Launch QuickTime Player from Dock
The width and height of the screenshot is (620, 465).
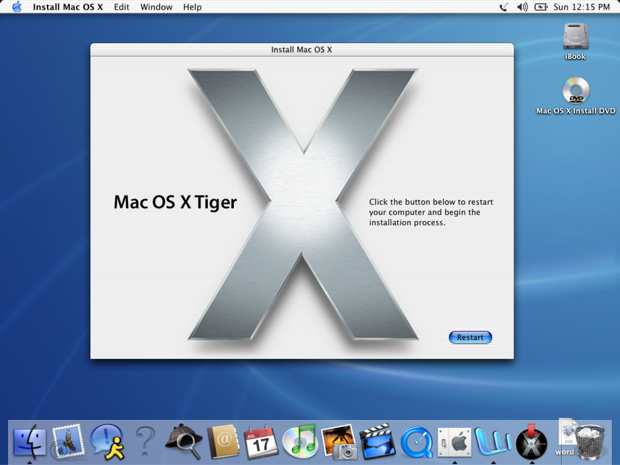pos(416,442)
